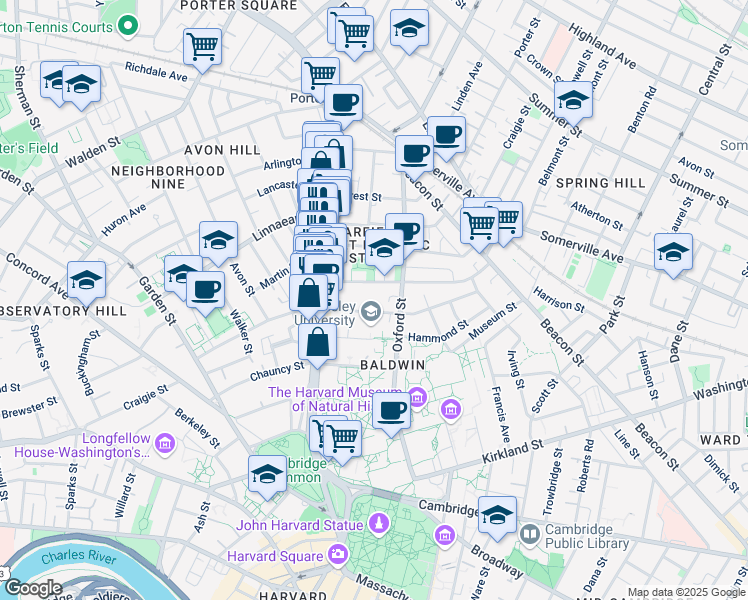Viewport: 748px width, 600px height.
Task: Select the rightmost school marker near Sherman St
Action: [82, 87]
